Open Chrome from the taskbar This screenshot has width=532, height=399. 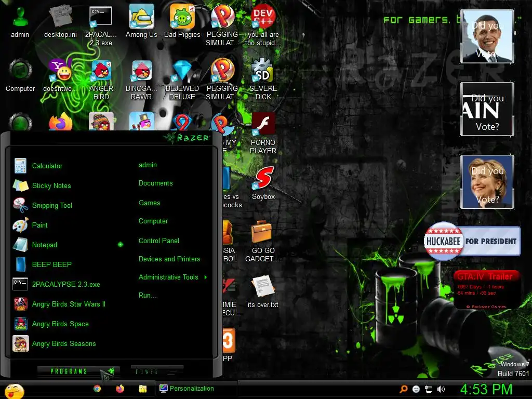[97, 389]
